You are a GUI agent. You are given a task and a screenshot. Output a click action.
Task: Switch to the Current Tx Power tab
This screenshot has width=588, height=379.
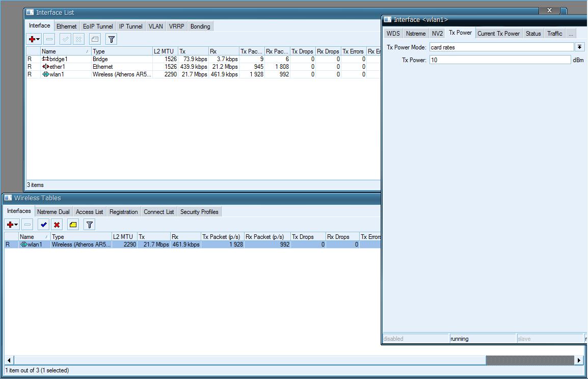498,34
